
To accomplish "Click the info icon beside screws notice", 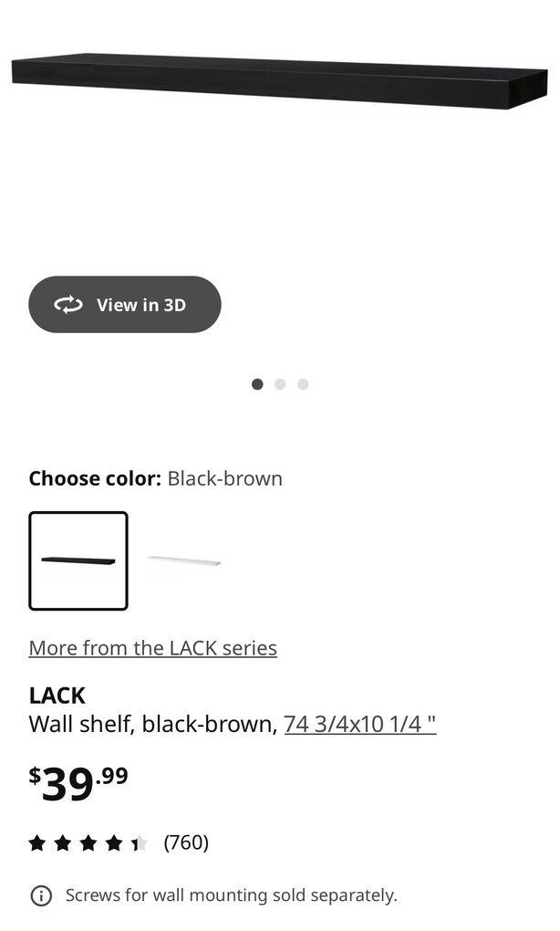I will pos(41,895).
